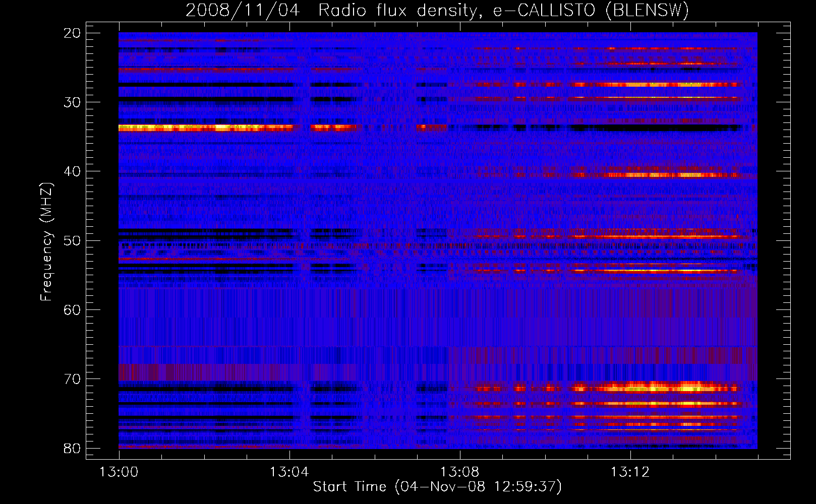Select the 60 frequency tick label
Screen dimensions: 816x504
tap(73, 309)
